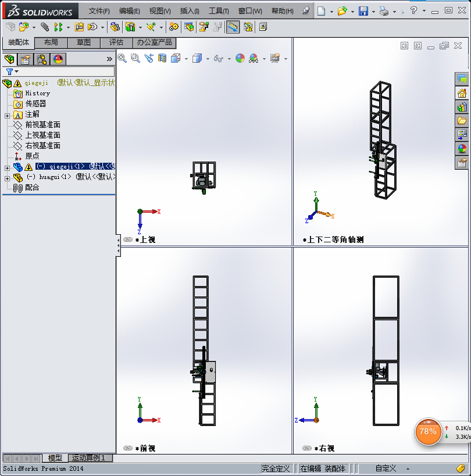This screenshot has height=476, width=471.
Task: Expand the huagui<1> component node
Action: tap(8, 178)
